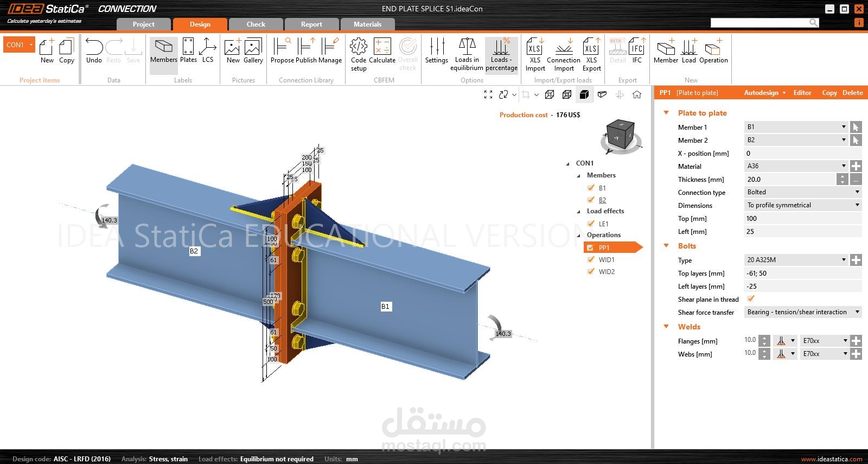Image resolution: width=868 pixels, height=464 pixels.
Task: Toggle LCS labels display
Action: click(x=208, y=51)
